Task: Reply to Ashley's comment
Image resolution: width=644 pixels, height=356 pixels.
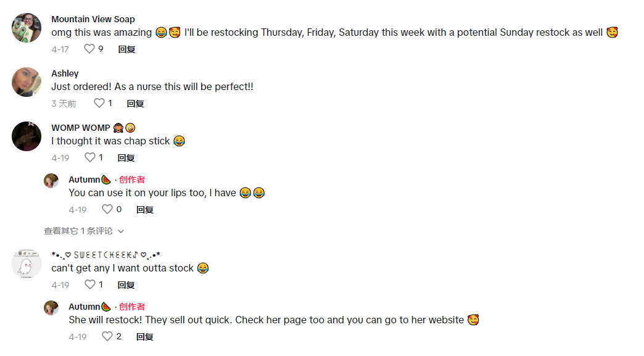Action: [135, 104]
